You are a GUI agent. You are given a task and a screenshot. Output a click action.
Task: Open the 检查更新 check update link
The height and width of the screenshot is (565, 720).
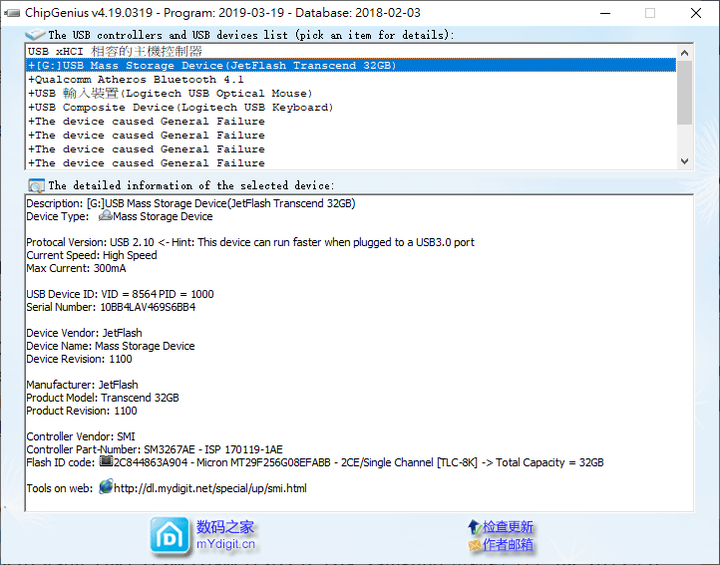pos(508,527)
